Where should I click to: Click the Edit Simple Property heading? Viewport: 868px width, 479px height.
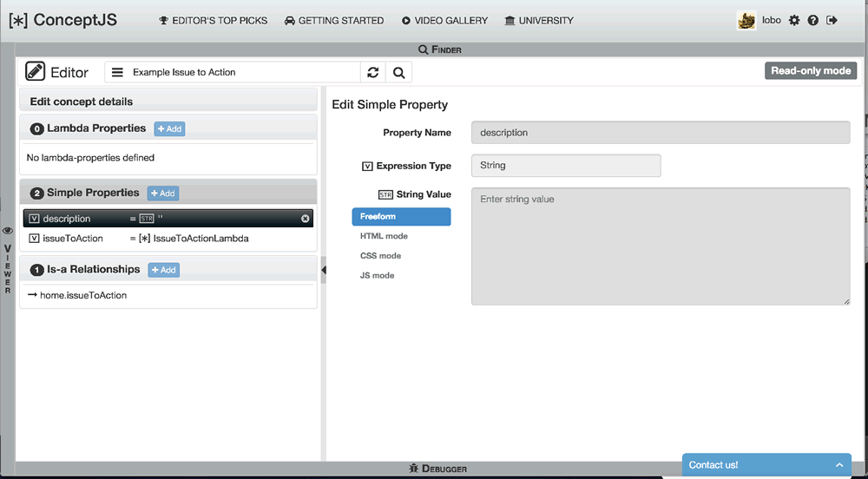(390, 104)
